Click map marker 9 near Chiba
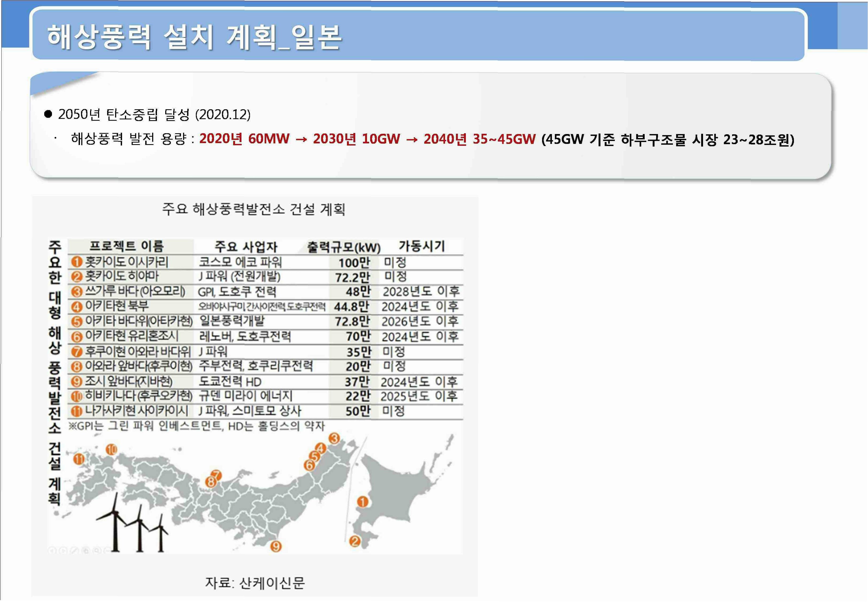 coord(276,546)
